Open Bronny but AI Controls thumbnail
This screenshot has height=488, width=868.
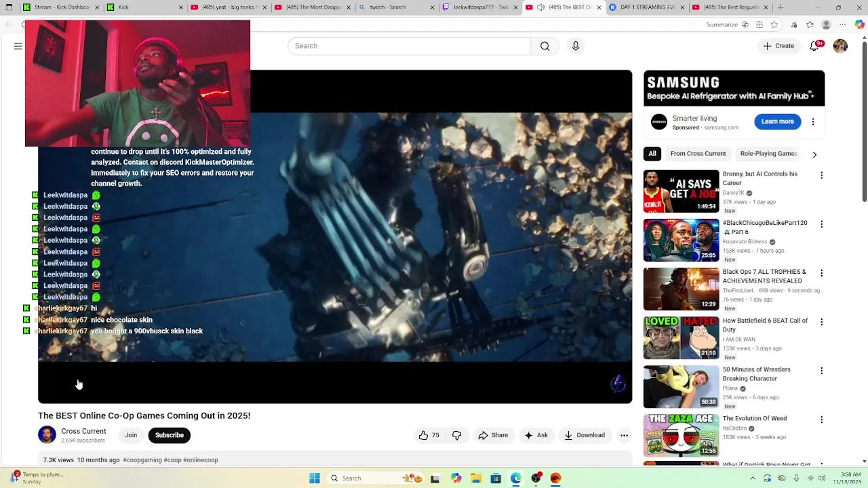tap(681, 191)
